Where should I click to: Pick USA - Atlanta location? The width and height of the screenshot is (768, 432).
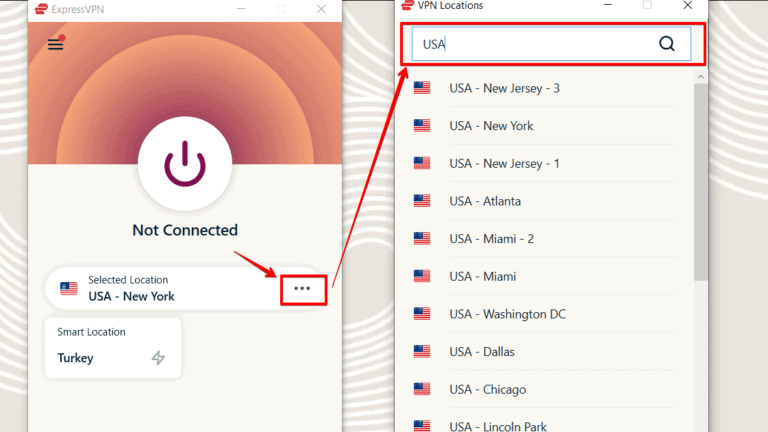point(485,201)
